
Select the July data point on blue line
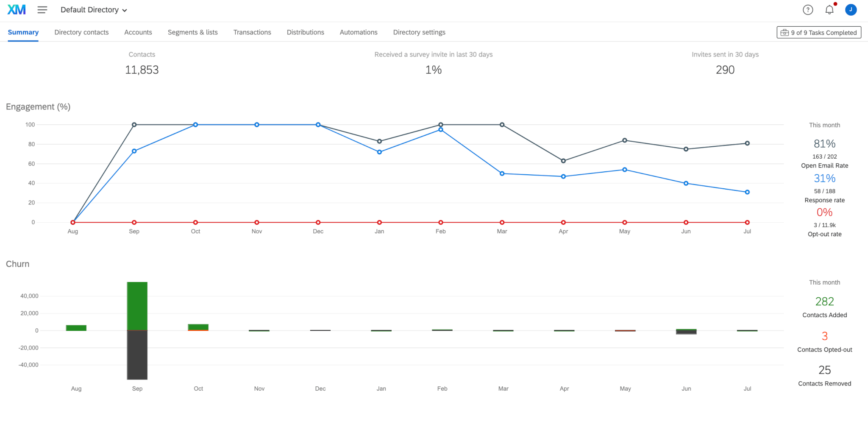tap(747, 192)
